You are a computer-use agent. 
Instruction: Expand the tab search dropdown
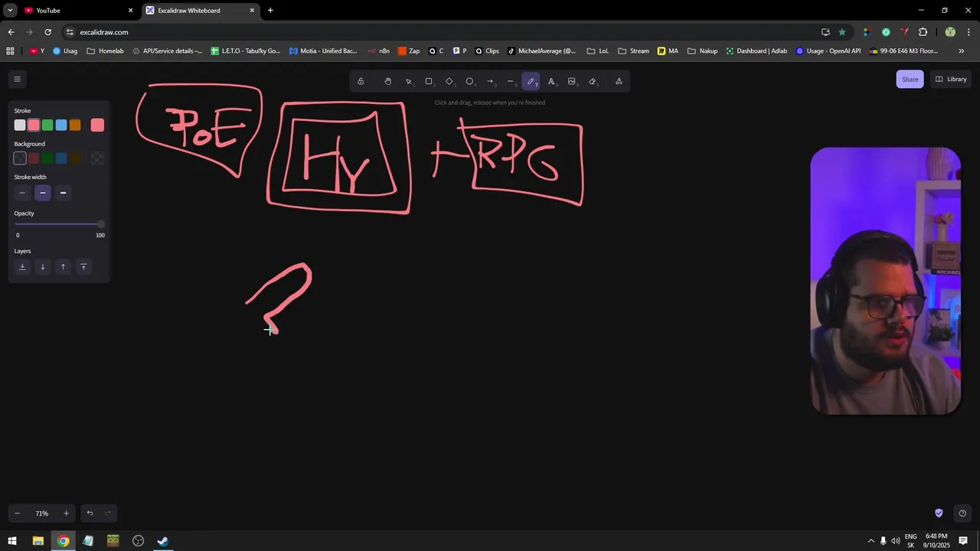(10, 11)
